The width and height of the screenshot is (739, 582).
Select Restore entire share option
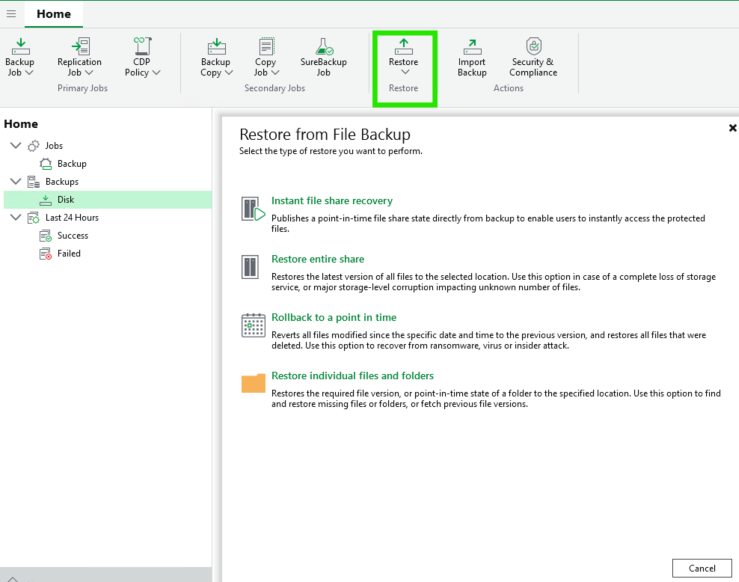coord(317,259)
